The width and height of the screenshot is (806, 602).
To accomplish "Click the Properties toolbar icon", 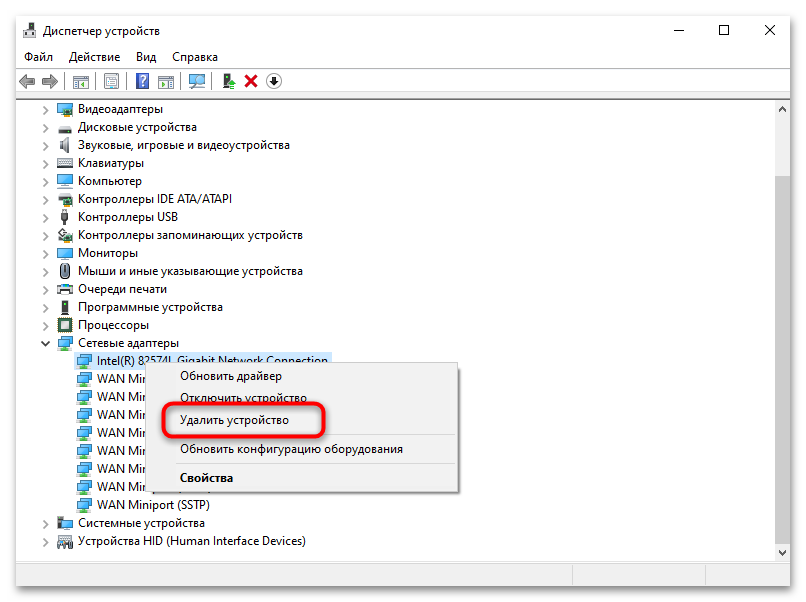I will click(x=111, y=81).
